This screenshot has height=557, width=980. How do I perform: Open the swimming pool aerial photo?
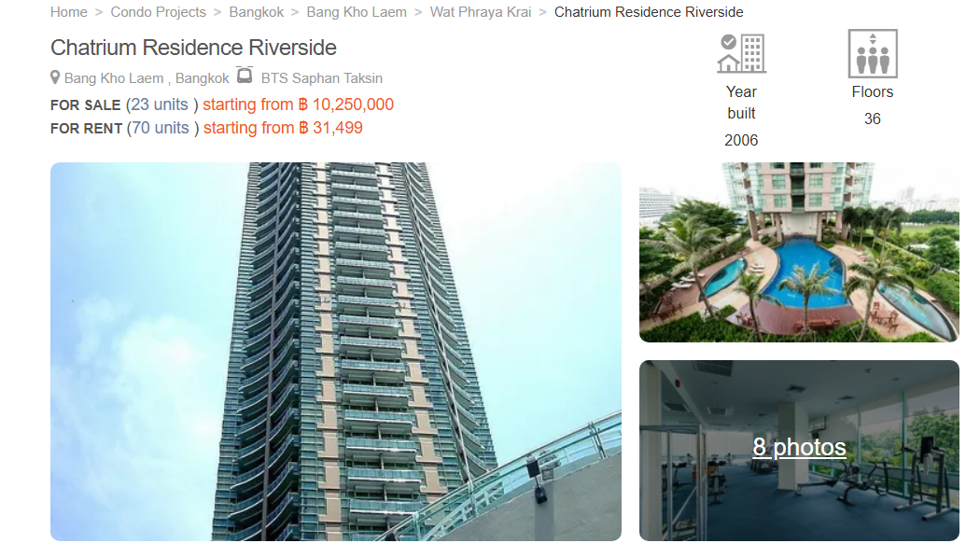(799, 252)
